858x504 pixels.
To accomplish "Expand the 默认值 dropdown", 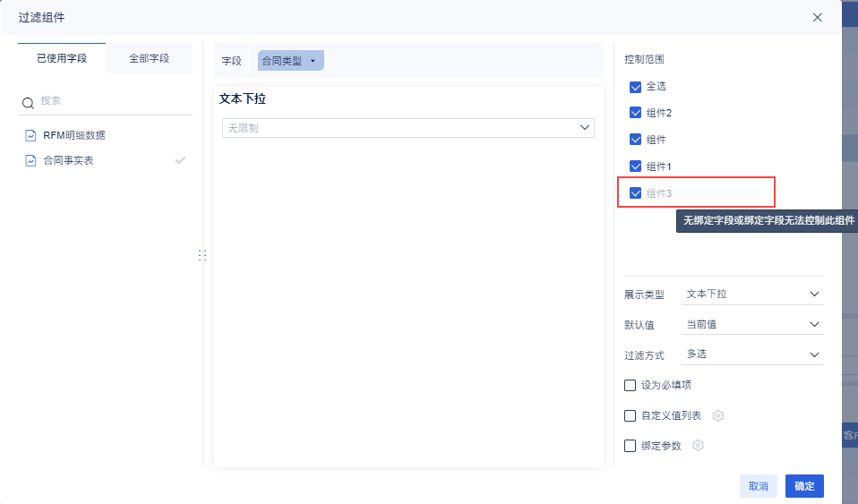I will coord(752,324).
